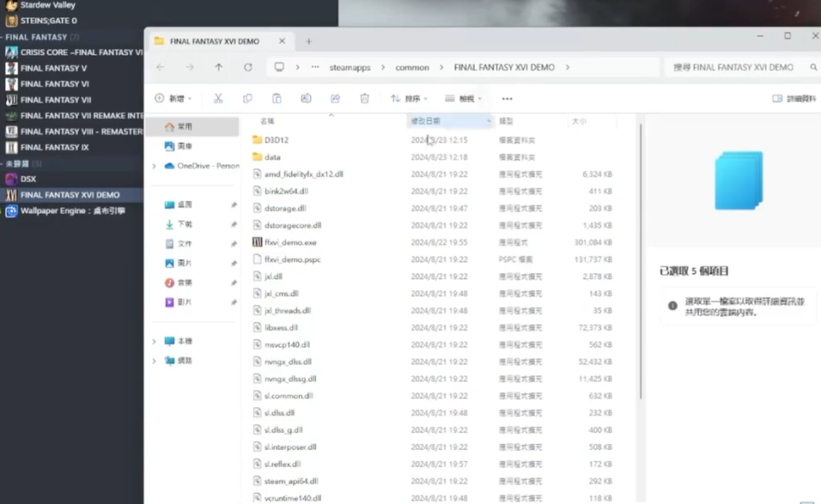Go forward with the right arrow
Viewport: 821px width, 504px height.
(x=189, y=67)
